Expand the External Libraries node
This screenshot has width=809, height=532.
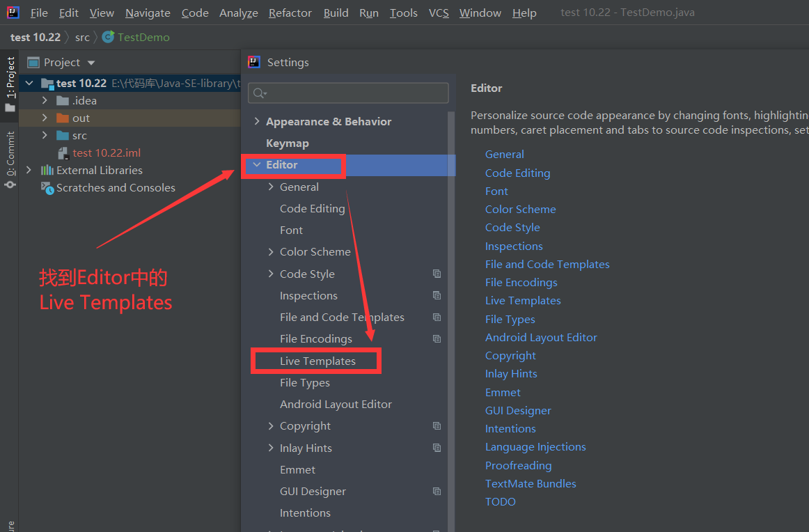click(29, 170)
